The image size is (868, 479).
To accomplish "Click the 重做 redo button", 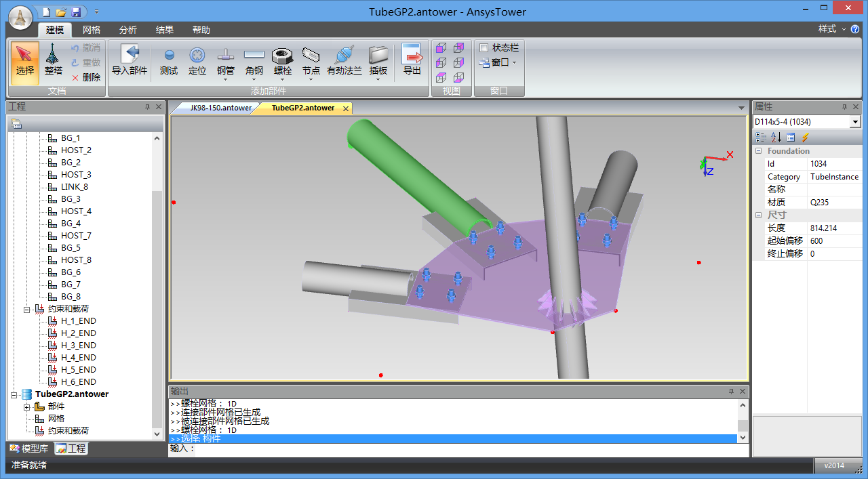I will click(x=86, y=62).
